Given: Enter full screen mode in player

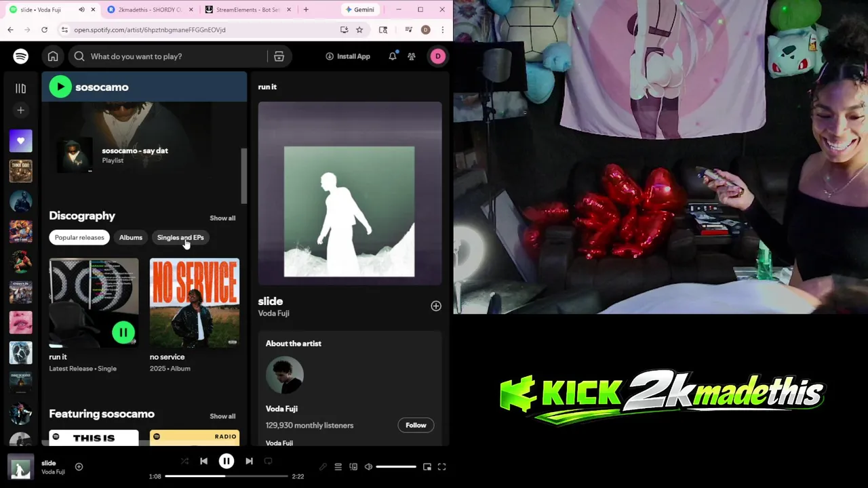Looking at the screenshot, I should pos(441,466).
